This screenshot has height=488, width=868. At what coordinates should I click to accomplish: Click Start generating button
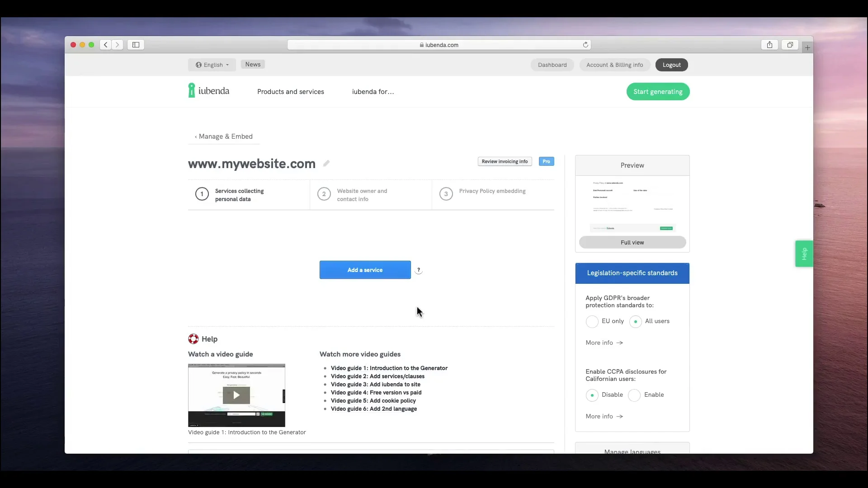[x=658, y=92]
